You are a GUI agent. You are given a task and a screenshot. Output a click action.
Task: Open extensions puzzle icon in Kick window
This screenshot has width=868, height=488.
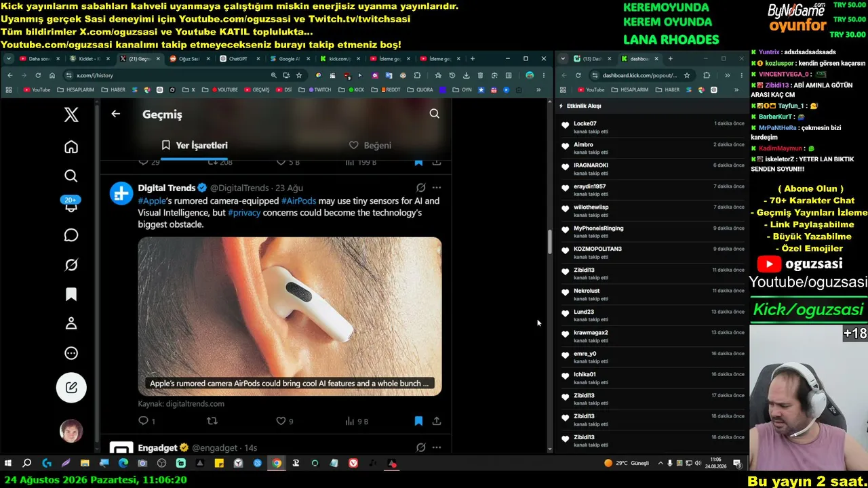coord(707,75)
